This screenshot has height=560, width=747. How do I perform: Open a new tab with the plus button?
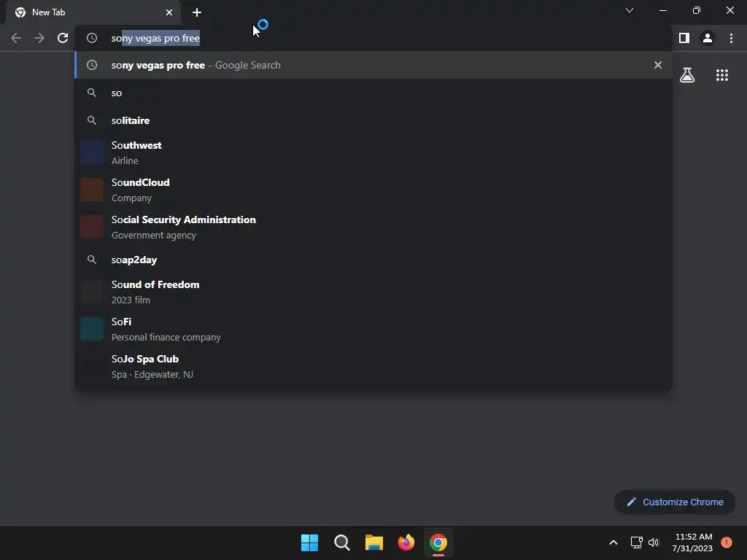(x=197, y=12)
